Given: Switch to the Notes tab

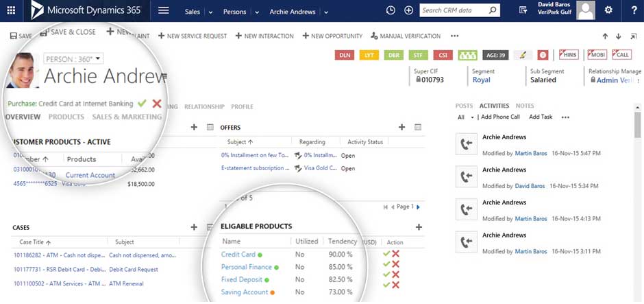Looking at the screenshot, I should click(525, 106).
